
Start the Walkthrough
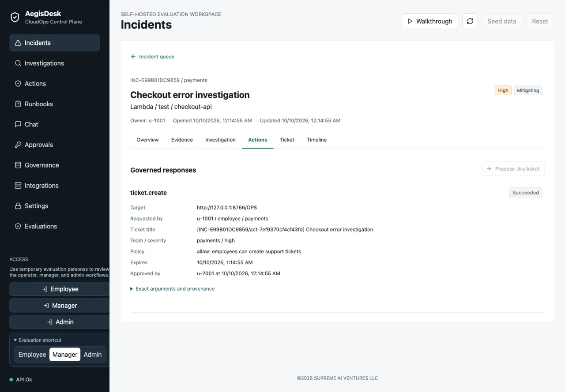429,21
